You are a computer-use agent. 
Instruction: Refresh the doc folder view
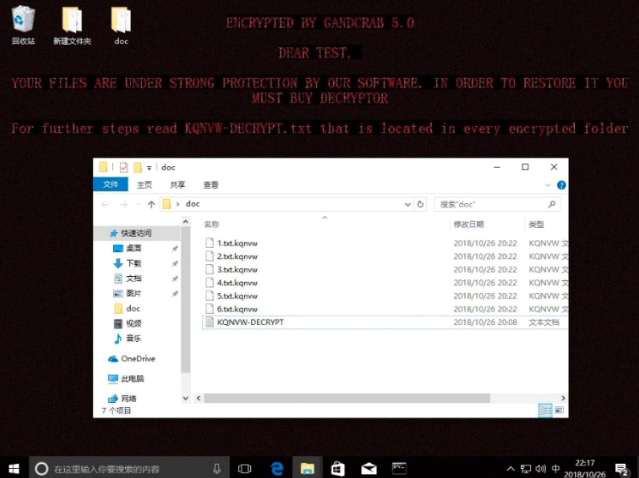pos(421,204)
